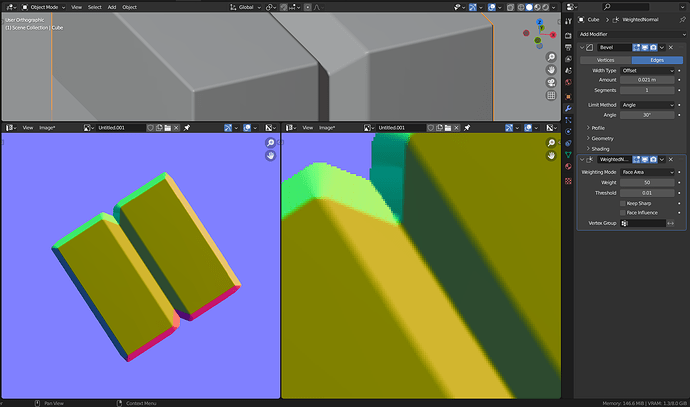This screenshot has width=690, height=407.
Task: Switch Bevel to Vertices tab
Action: 606,60
